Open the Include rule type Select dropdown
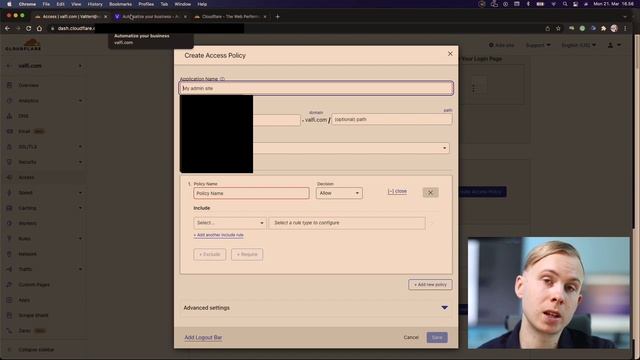The height and width of the screenshot is (360, 640). pyautogui.click(x=230, y=223)
